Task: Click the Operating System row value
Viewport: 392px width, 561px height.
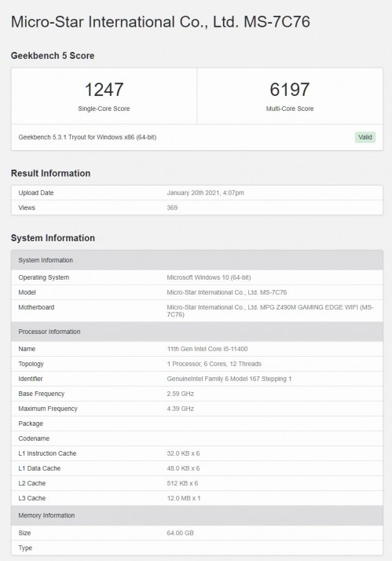Action: [208, 277]
